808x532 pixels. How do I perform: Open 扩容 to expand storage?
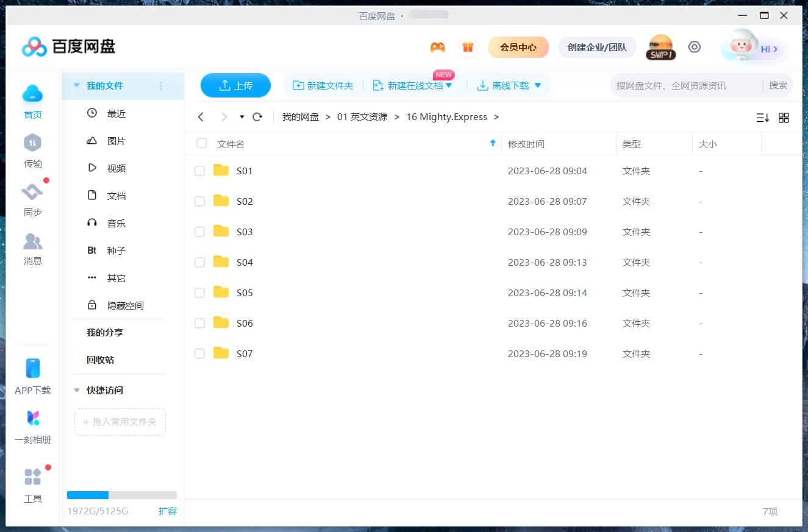pyautogui.click(x=168, y=511)
